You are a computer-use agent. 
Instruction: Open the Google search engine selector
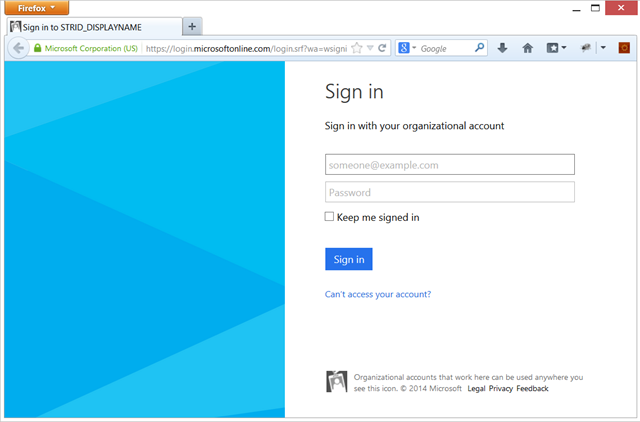pyautogui.click(x=407, y=48)
